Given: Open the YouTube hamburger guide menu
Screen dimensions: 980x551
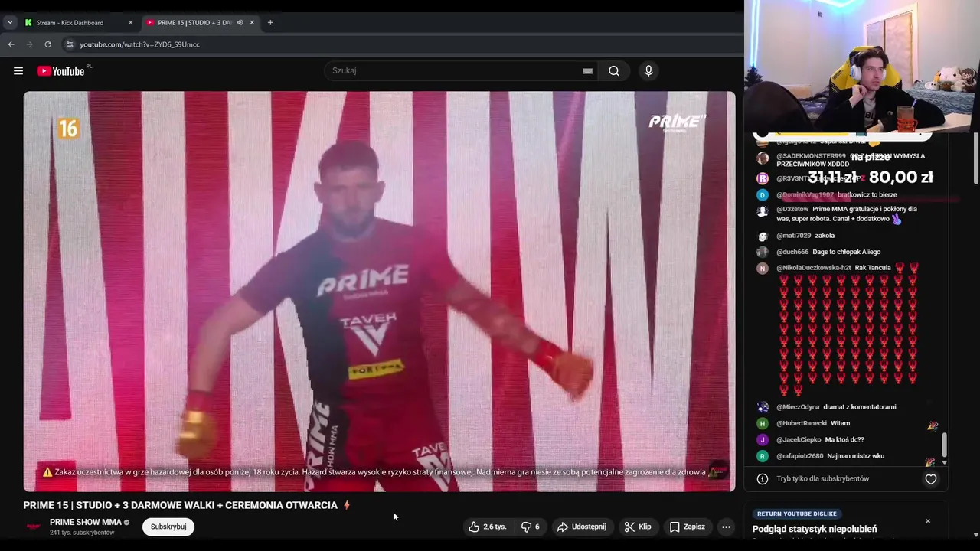Looking at the screenshot, I should [18, 70].
